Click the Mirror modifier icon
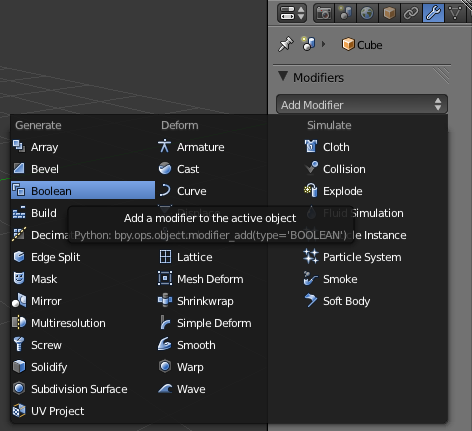The image size is (472, 431). [x=19, y=301]
